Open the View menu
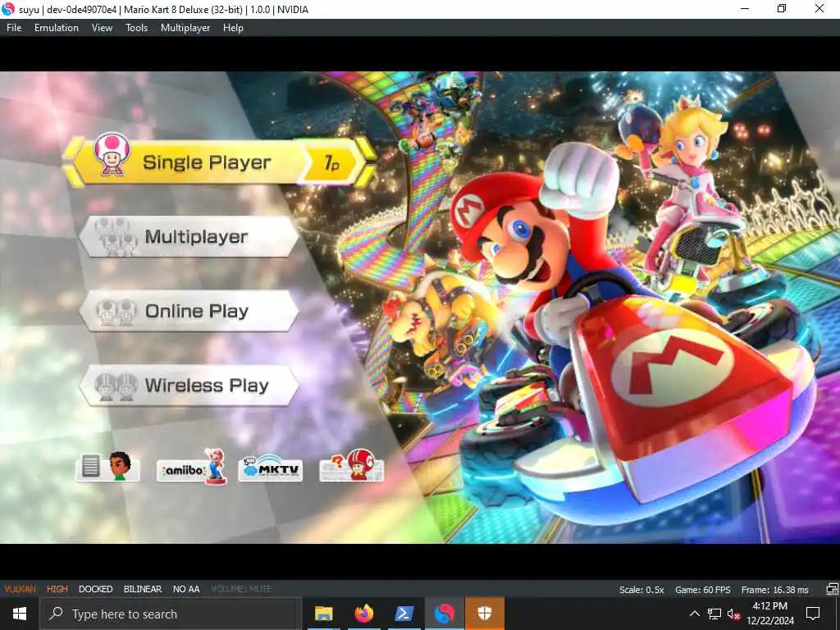Screen dimensions: 840x630 tap(102, 28)
